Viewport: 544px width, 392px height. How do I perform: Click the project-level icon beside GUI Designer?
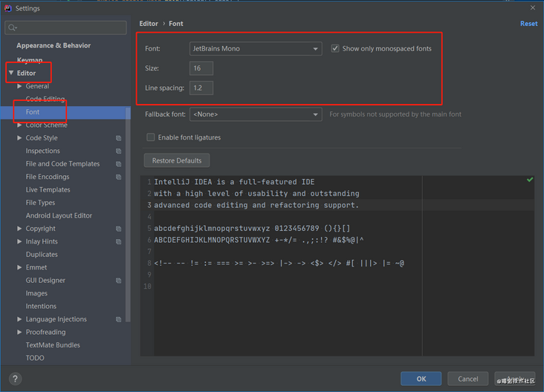click(x=119, y=281)
